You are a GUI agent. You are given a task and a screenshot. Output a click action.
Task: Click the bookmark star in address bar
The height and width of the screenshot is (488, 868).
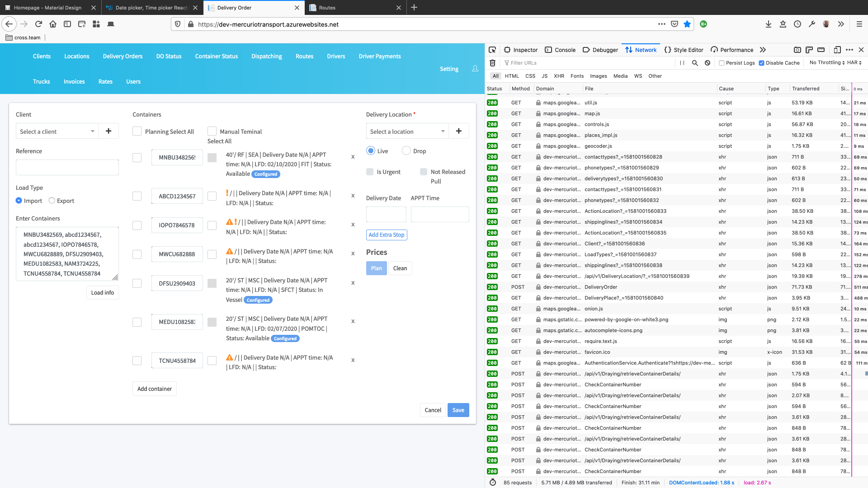click(687, 24)
